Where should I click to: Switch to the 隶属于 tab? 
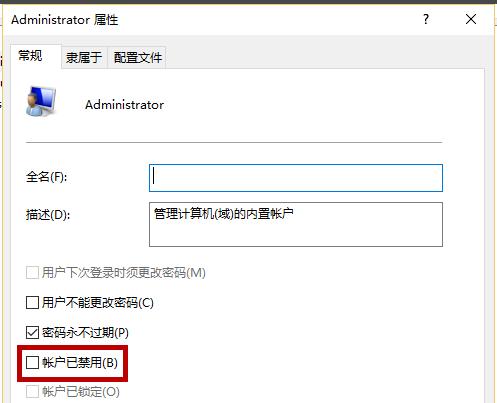coord(84,58)
